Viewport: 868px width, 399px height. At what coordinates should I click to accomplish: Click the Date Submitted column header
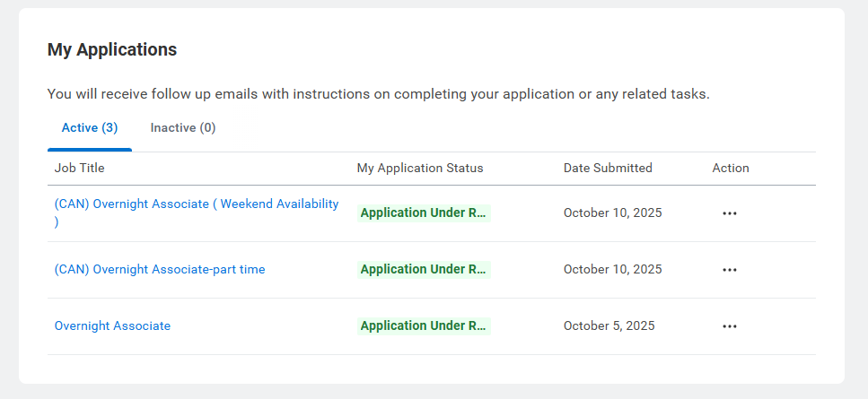pos(608,168)
